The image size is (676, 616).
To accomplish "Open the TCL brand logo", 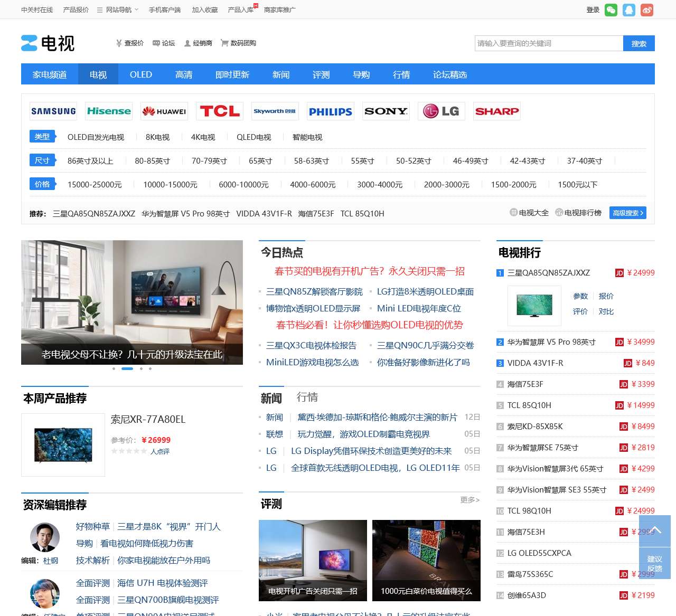I will pos(220,111).
